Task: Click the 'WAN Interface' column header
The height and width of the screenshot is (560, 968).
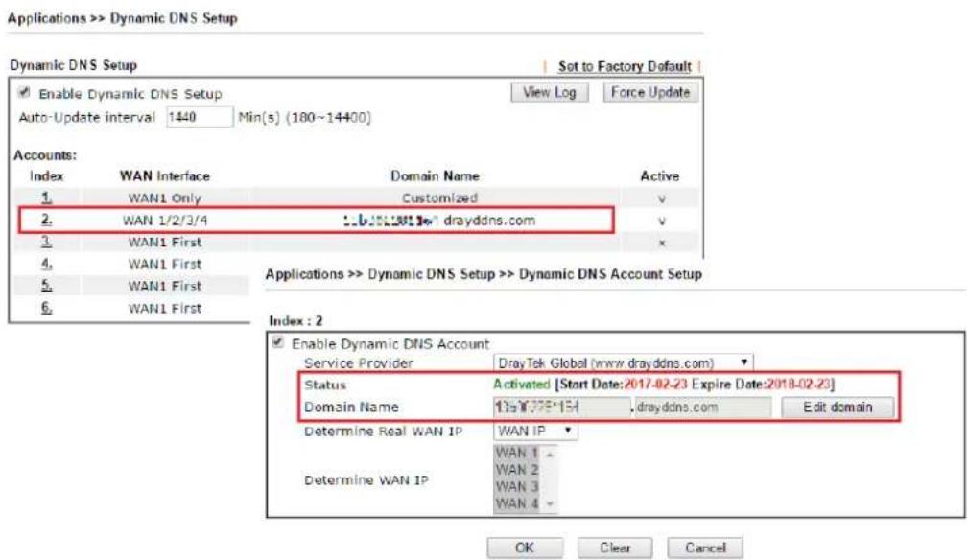Action: click(165, 176)
